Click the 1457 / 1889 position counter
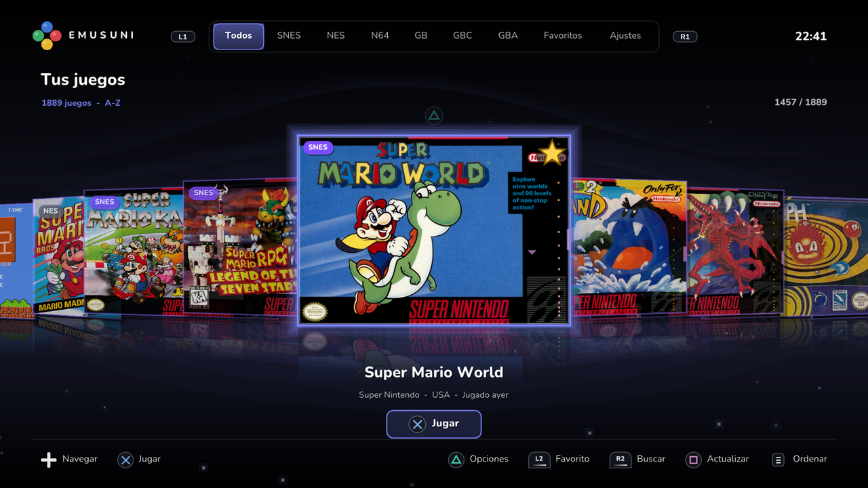The image size is (868, 488). tap(801, 102)
